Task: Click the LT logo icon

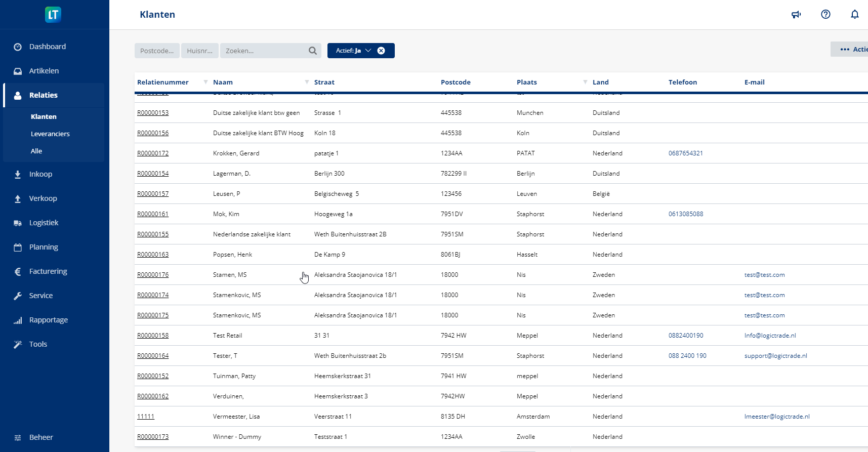Action: pos(53,15)
